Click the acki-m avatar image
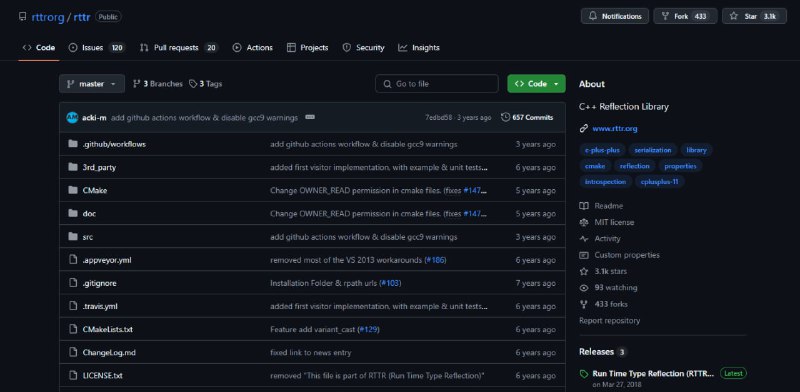This screenshot has width=800, height=392. [72, 117]
